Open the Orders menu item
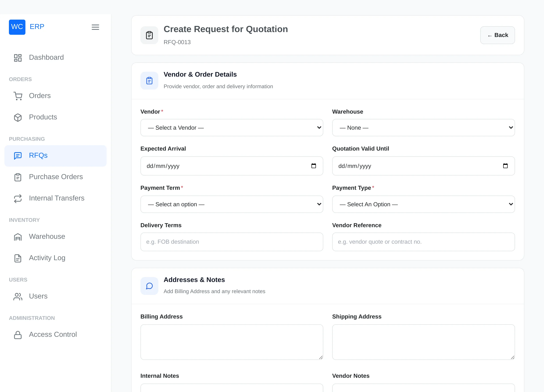544x392 pixels. tap(56, 96)
